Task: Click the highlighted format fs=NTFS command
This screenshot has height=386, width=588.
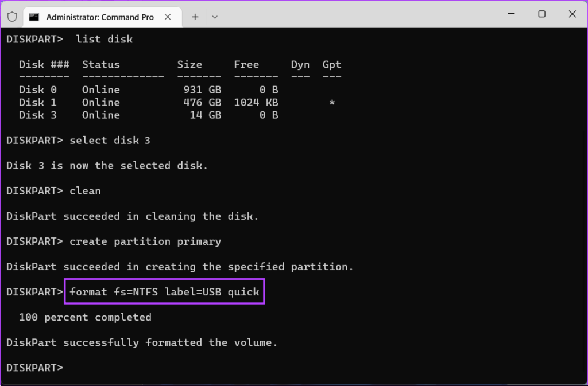Action: point(164,291)
